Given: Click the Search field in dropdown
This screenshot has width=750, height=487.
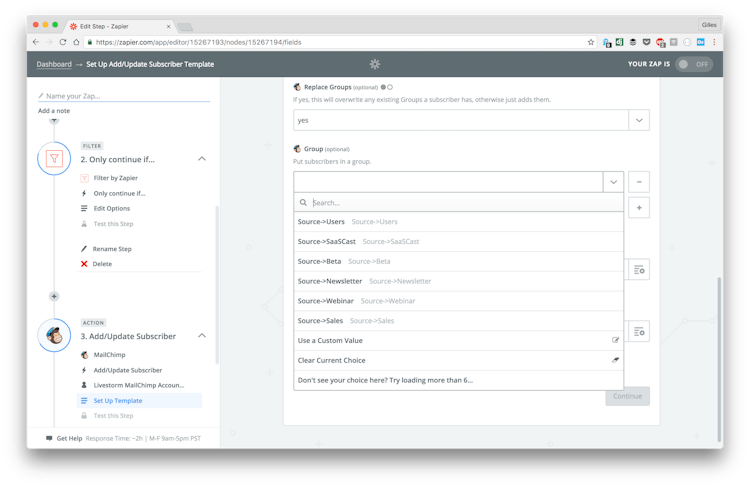Looking at the screenshot, I should [460, 202].
